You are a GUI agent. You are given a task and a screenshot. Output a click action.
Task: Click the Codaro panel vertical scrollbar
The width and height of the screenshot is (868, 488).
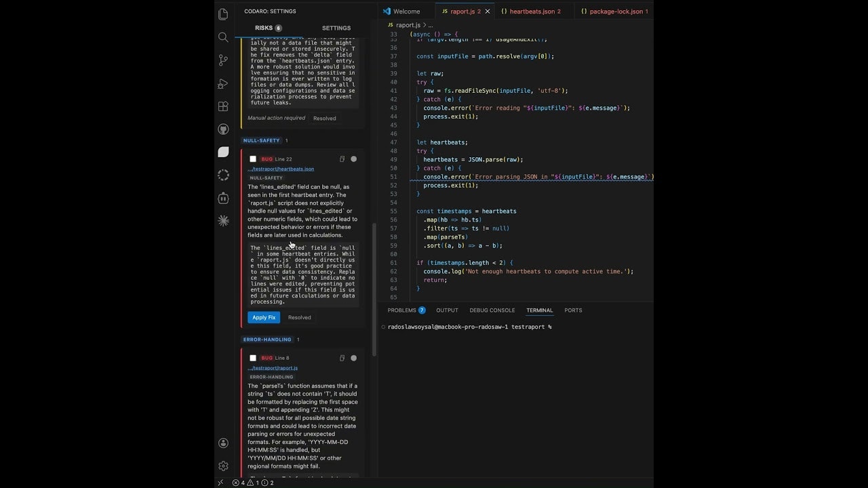(x=374, y=290)
